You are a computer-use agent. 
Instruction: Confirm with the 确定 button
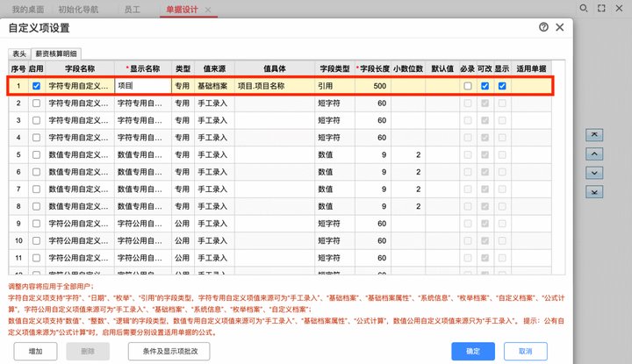[473, 351]
